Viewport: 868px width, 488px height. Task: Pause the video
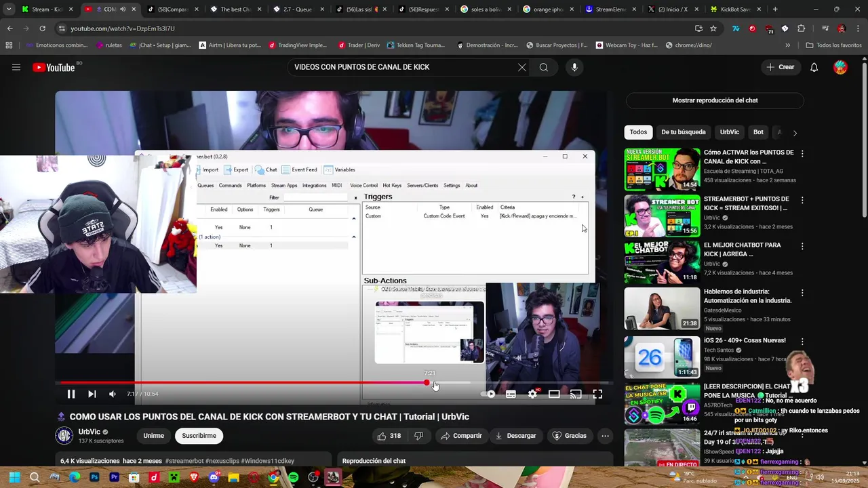71,394
